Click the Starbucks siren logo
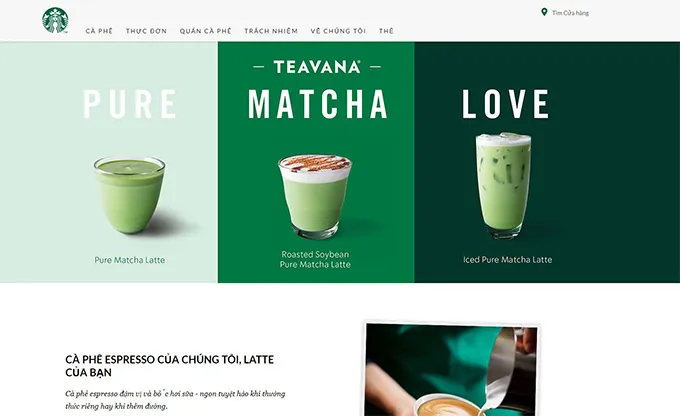Image resolution: width=680 pixels, height=416 pixels. [55, 20]
